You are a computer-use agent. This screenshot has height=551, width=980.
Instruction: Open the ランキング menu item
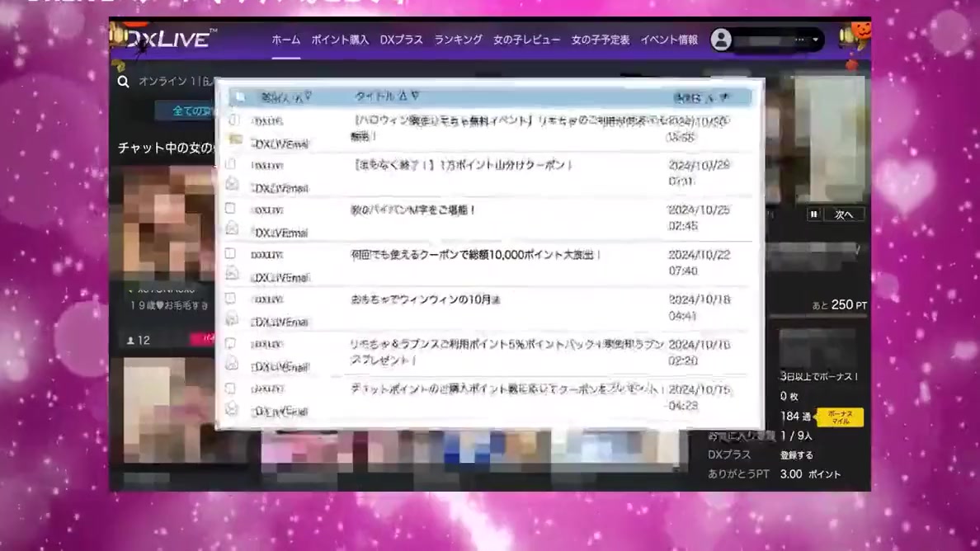coord(458,40)
